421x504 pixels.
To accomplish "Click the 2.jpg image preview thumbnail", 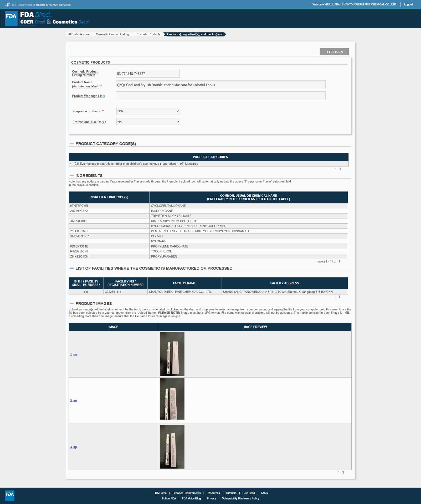I will click(x=172, y=399).
